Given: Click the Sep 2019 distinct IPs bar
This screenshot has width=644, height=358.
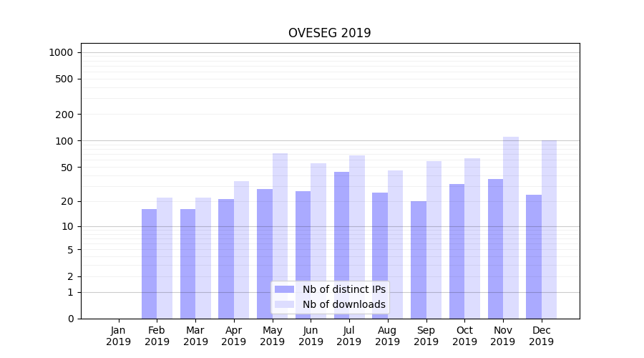Looking at the screenshot, I should [419, 259].
